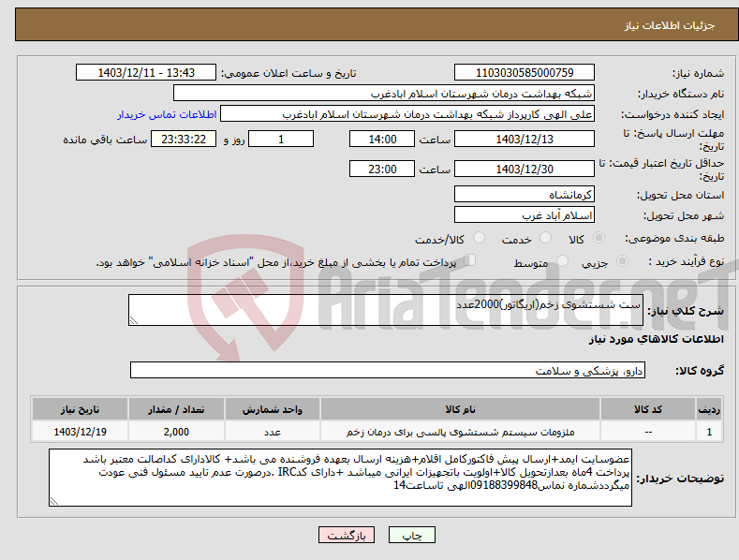Click the کد کالا column header
Image resolution: width=739 pixels, height=560 pixels.
point(648,409)
